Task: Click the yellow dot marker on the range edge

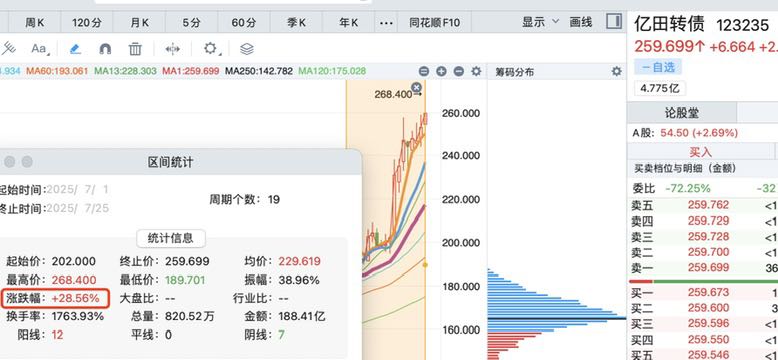Action: (x=425, y=265)
